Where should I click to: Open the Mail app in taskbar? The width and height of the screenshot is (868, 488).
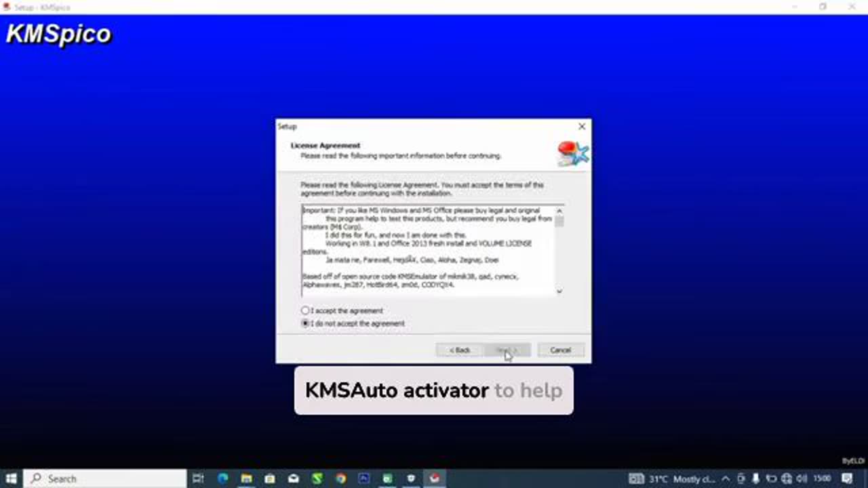tap(293, 479)
